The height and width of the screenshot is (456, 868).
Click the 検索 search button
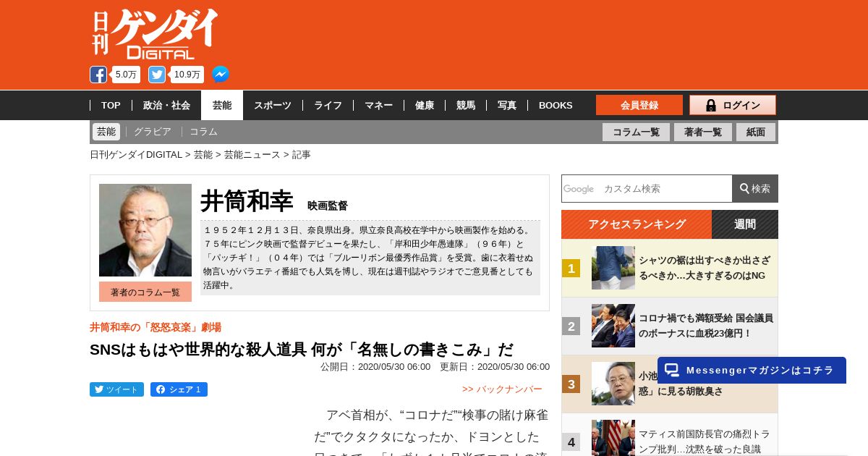coord(755,188)
